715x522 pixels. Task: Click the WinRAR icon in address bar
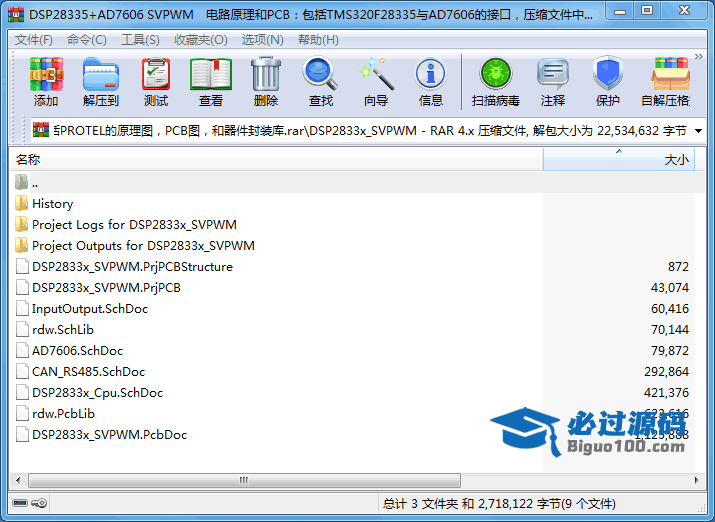(41, 130)
